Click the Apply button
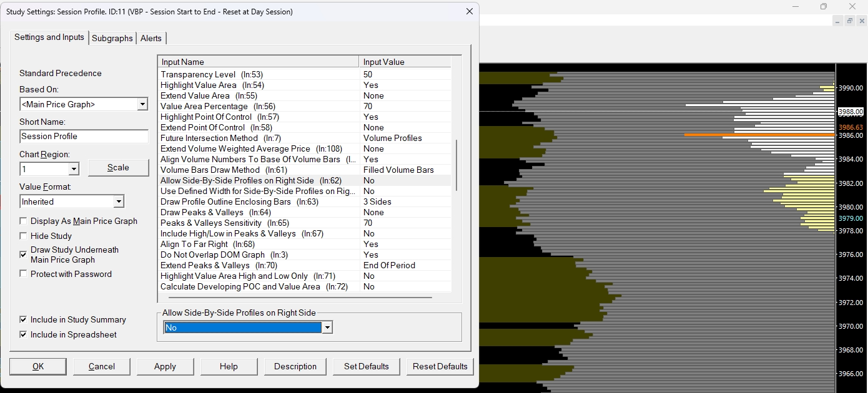 coord(165,366)
